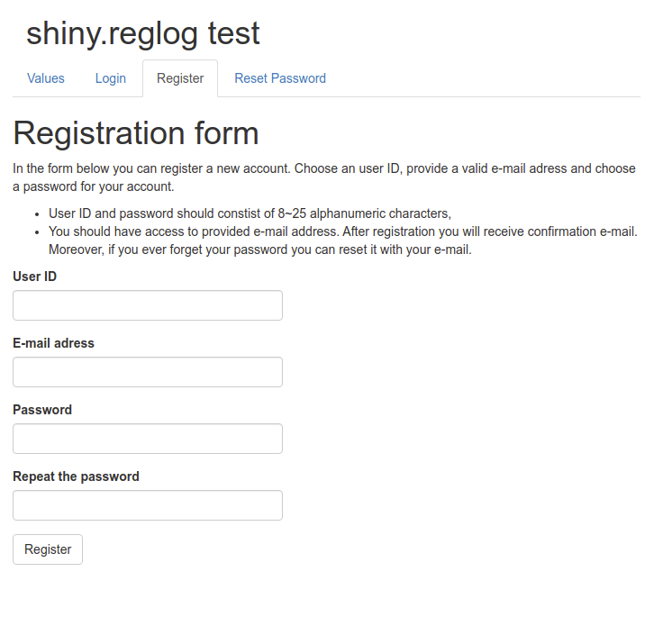Click the User ID field label
Image resolution: width=654 pixels, height=644 pixels.
pyautogui.click(x=34, y=277)
